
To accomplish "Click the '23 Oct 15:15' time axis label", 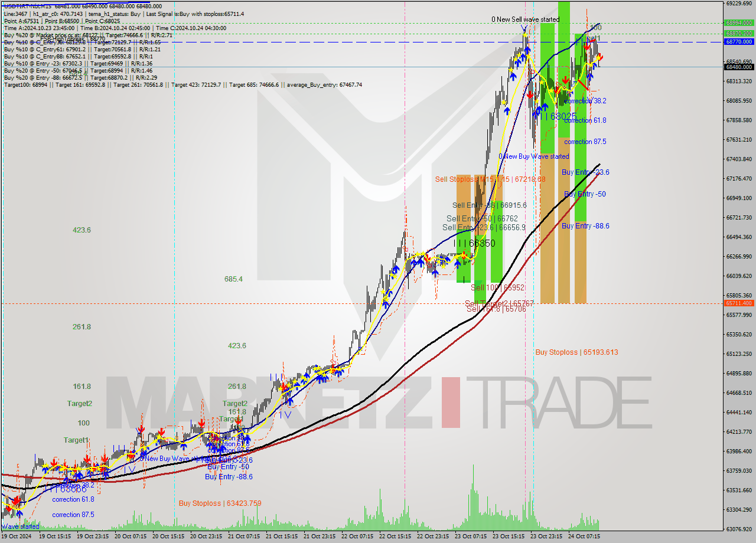I will 509,537.
